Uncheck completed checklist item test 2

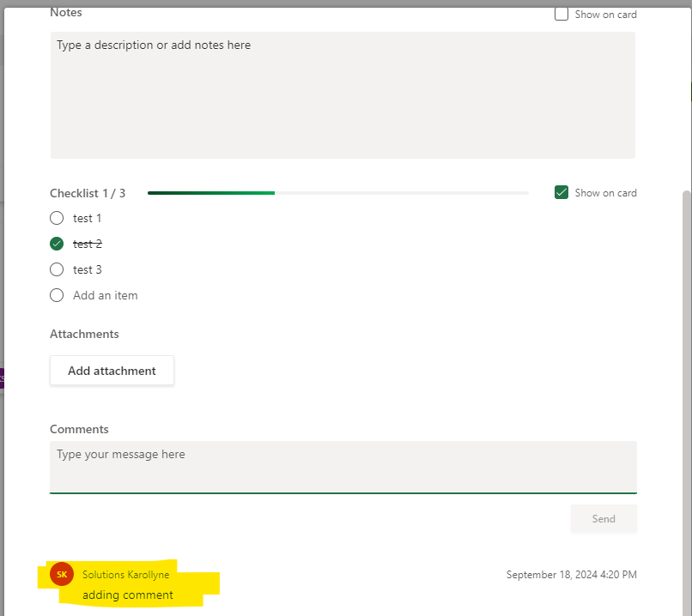point(57,244)
